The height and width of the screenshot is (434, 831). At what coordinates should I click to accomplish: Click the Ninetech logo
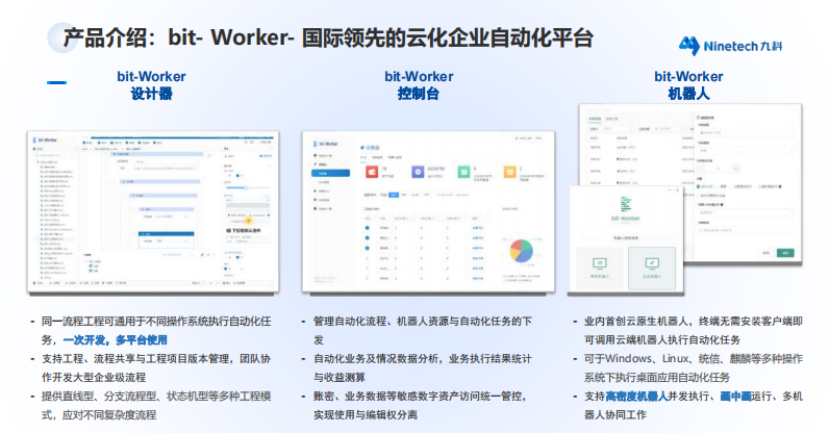pyautogui.click(x=730, y=46)
